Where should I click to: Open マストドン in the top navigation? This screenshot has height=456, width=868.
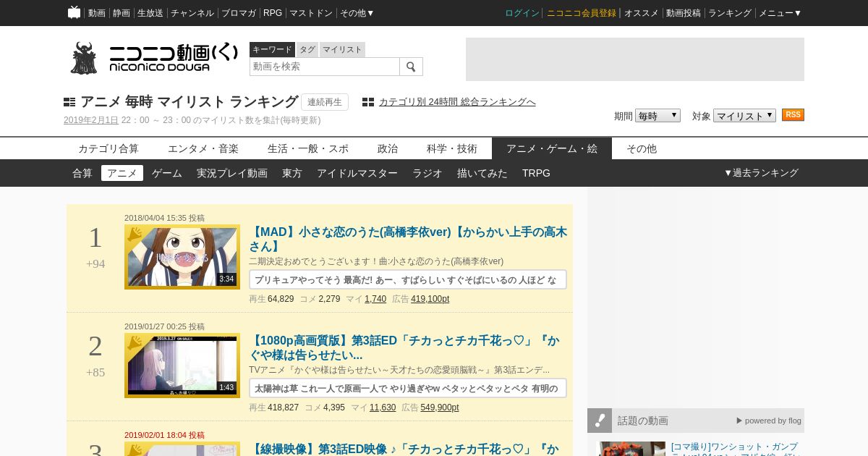[311, 13]
